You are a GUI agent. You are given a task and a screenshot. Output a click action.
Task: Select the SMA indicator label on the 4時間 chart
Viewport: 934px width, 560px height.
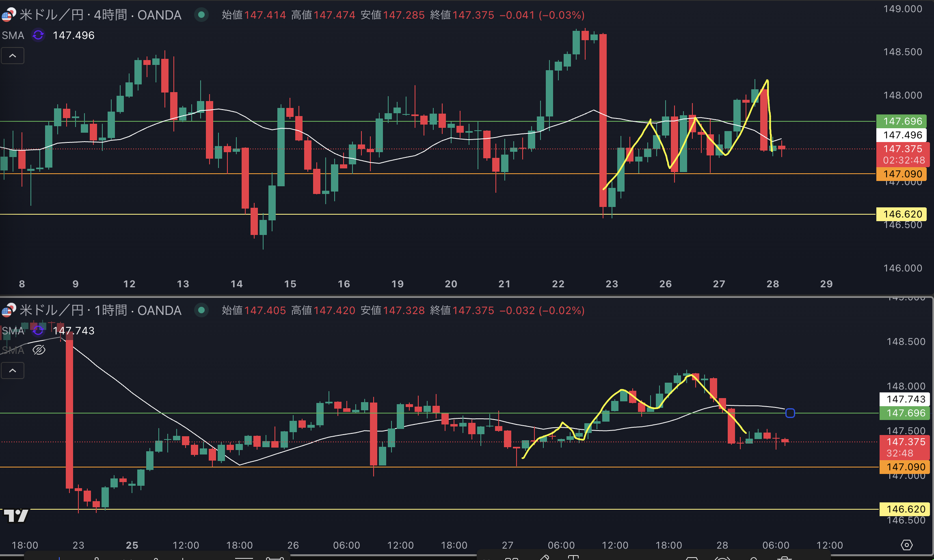pos(13,35)
